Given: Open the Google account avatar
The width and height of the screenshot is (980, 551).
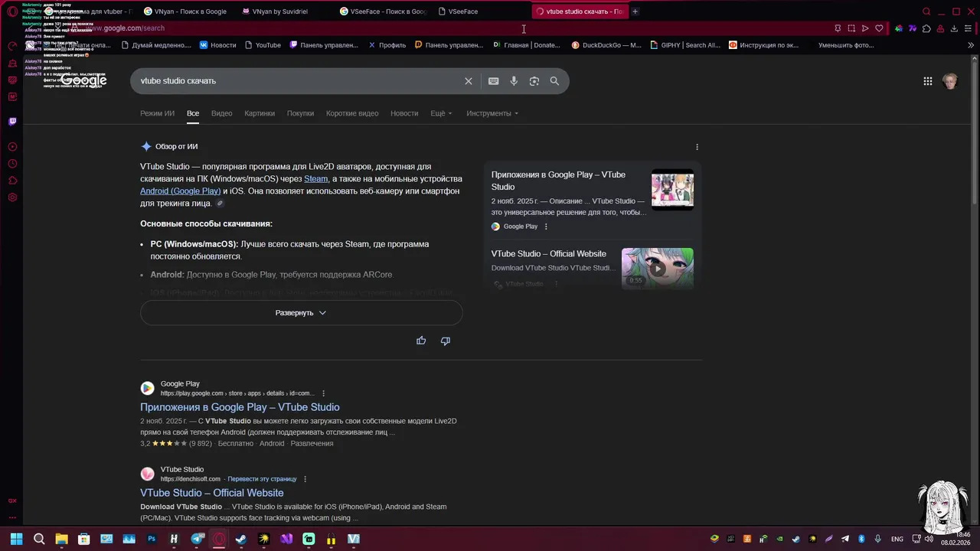Looking at the screenshot, I should tap(950, 81).
